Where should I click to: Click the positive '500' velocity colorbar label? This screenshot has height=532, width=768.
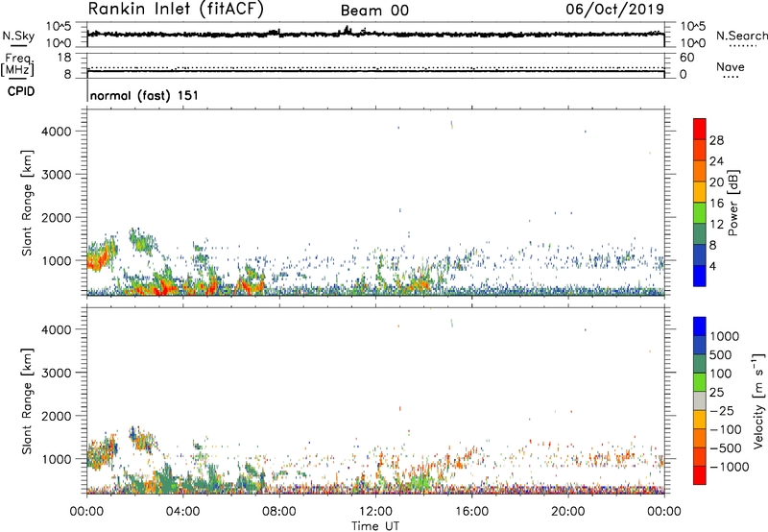tap(721, 354)
